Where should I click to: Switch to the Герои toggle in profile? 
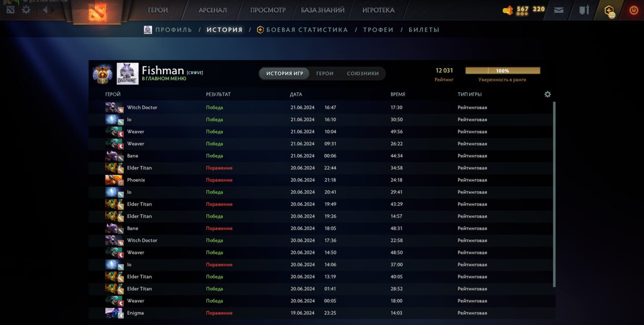pyautogui.click(x=325, y=74)
